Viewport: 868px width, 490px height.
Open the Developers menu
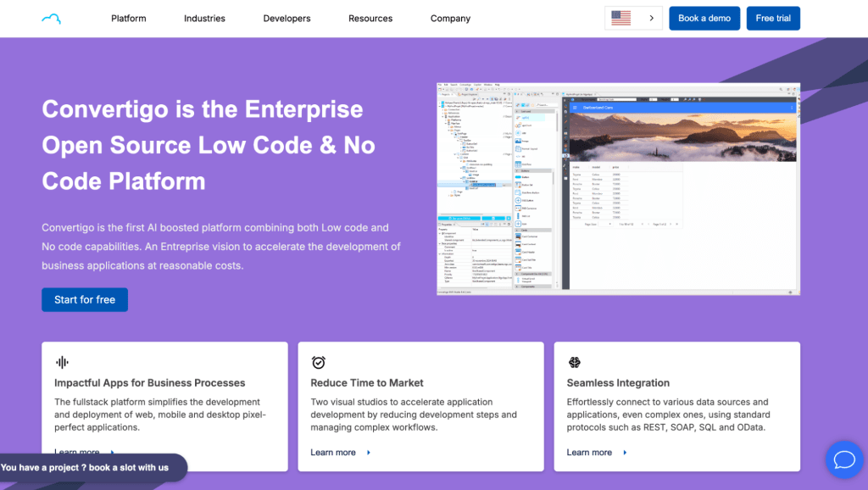pos(287,19)
